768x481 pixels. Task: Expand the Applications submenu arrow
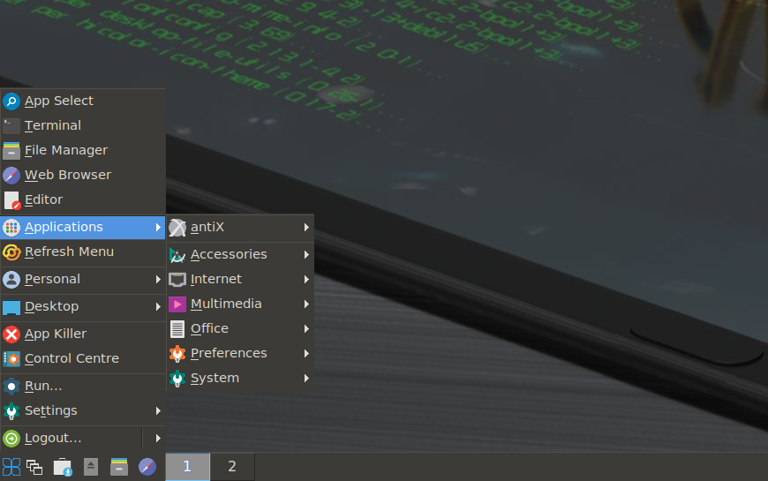158,227
